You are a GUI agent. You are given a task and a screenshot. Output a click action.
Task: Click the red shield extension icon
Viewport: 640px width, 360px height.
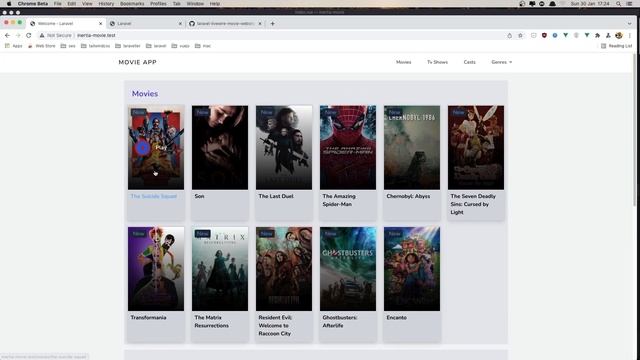click(544, 36)
